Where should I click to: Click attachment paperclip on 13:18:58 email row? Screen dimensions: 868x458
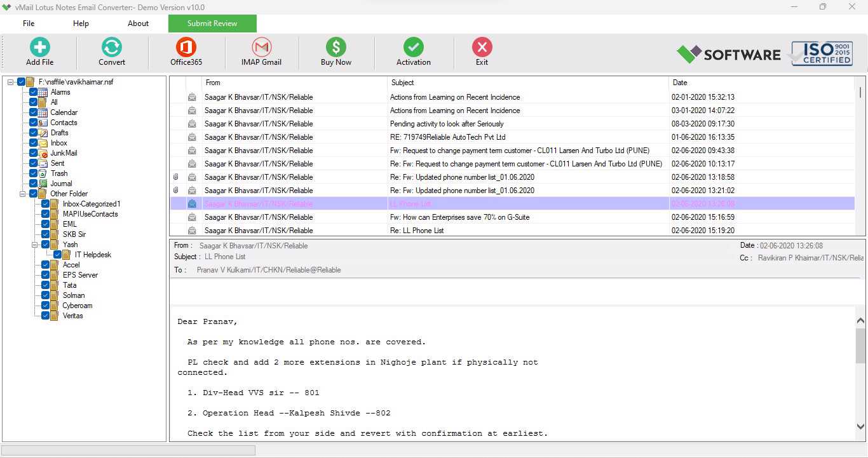176,177
